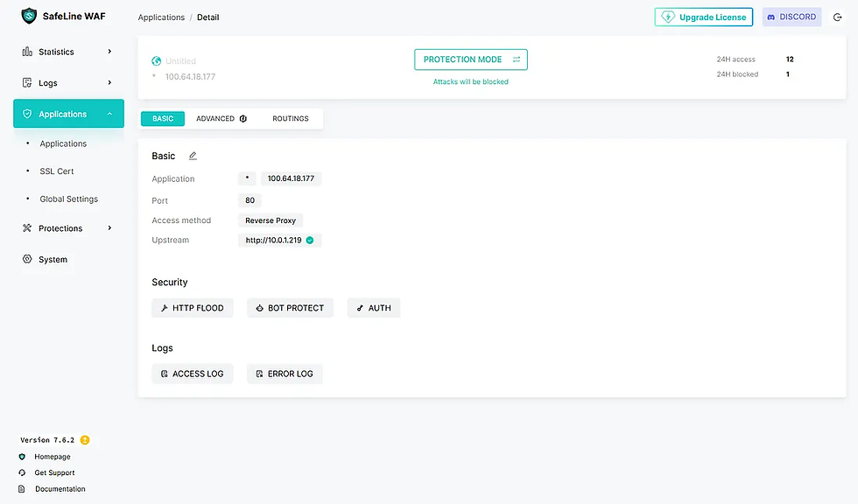Open the HTTP FLOOD security setting
858x504 pixels.
[x=193, y=307]
